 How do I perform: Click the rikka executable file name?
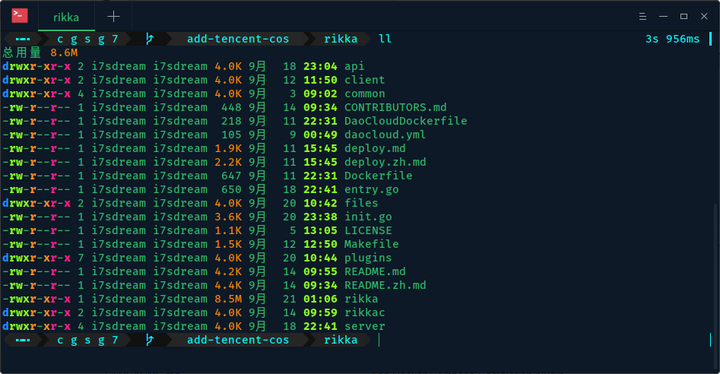tap(361, 299)
